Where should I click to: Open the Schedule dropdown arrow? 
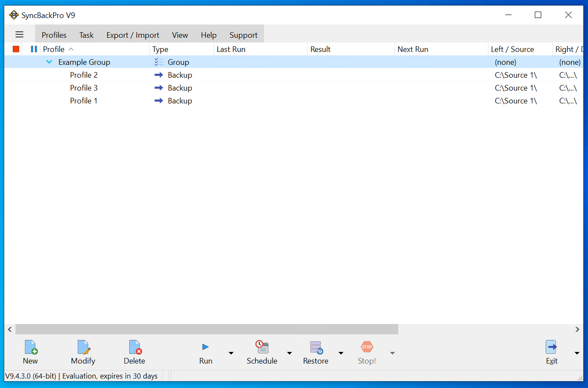pyautogui.click(x=289, y=353)
